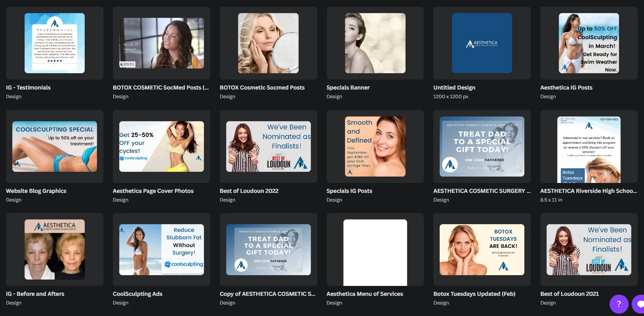Screen dimensions: 644x316
Task: Open Best of Loudoun 2021 thumbnail
Action: [x=589, y=249]
